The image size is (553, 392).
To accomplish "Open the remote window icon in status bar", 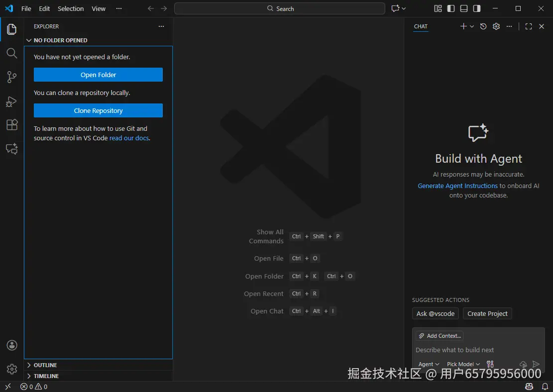I will pos(8,387).
